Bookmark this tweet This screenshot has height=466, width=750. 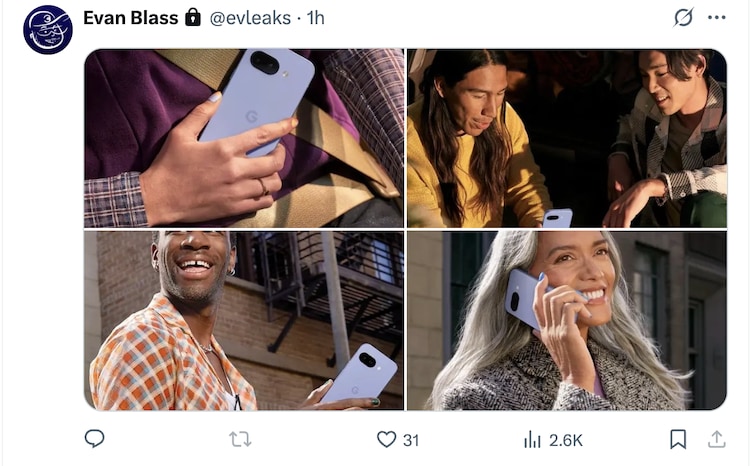[x=678, y=439]
